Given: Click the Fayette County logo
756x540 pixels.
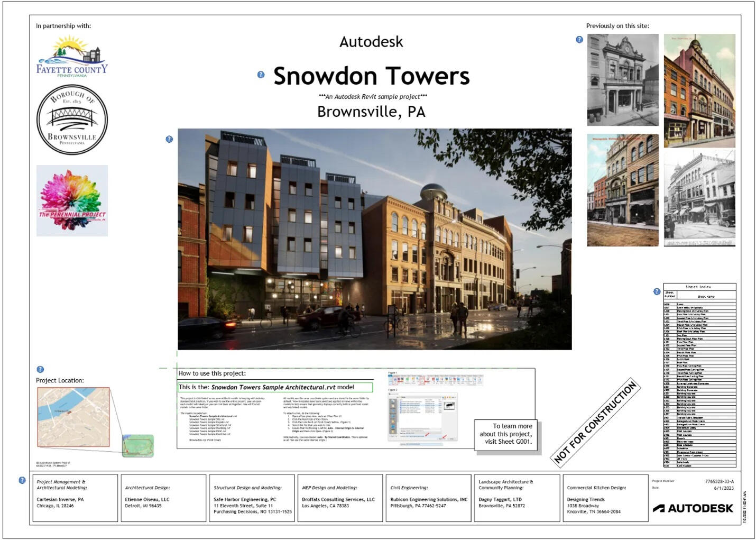Looking at the screenshot, I should [x=72, y=57].
